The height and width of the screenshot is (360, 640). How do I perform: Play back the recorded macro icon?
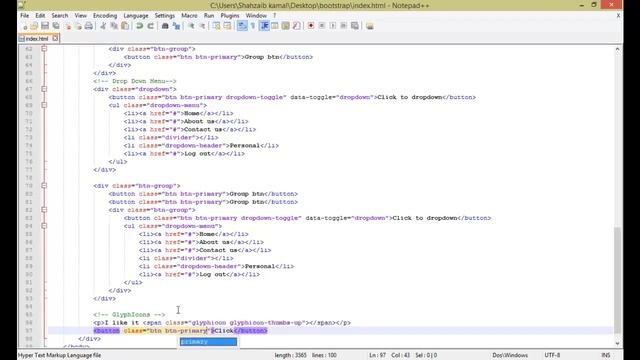333,26
